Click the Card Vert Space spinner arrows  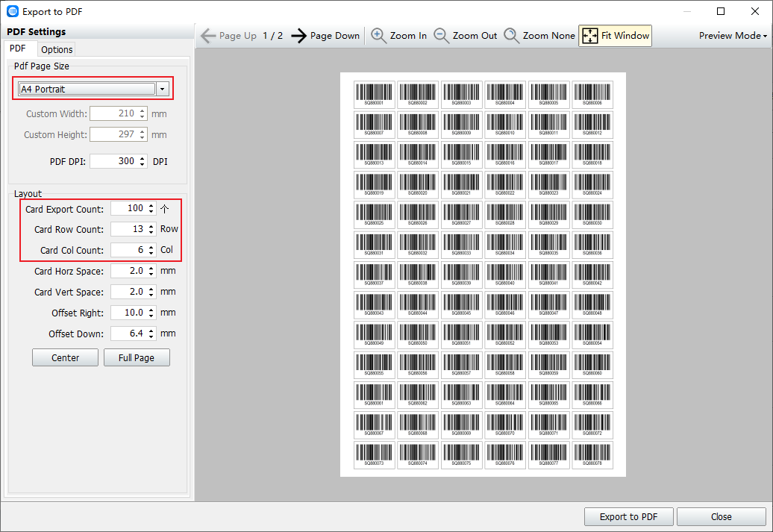[151, 292]
